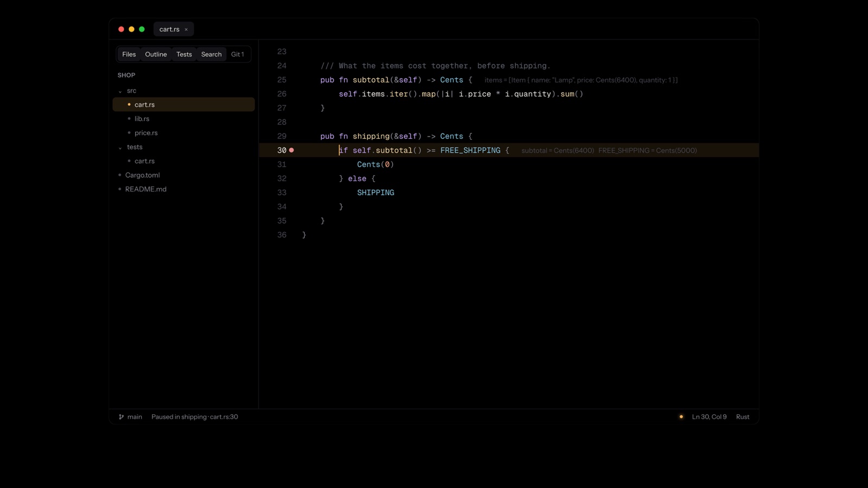The image size is (868, 488).
Task: Switch to the Search tab
Action: click(211, 54)
